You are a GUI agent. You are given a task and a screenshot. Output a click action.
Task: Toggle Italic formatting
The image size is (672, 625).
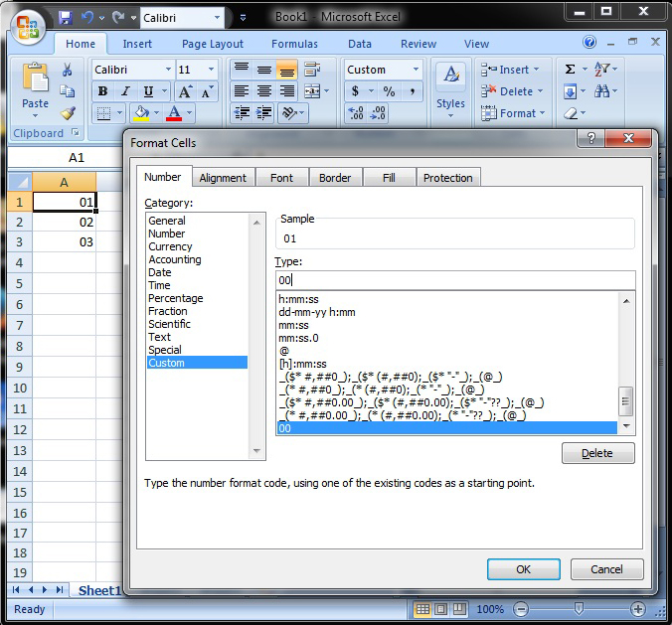(x=124, y=91)
